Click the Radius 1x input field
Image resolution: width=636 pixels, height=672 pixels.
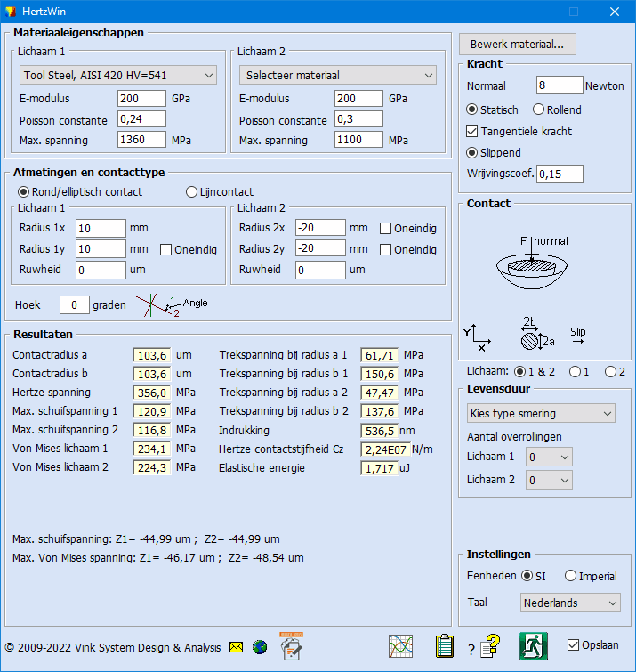point(101,228)
